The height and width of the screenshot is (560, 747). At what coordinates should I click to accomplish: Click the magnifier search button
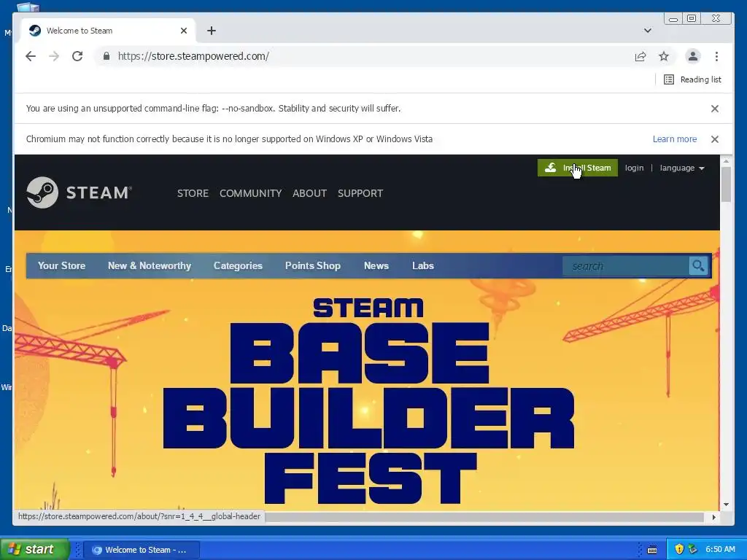pos(698,265)
